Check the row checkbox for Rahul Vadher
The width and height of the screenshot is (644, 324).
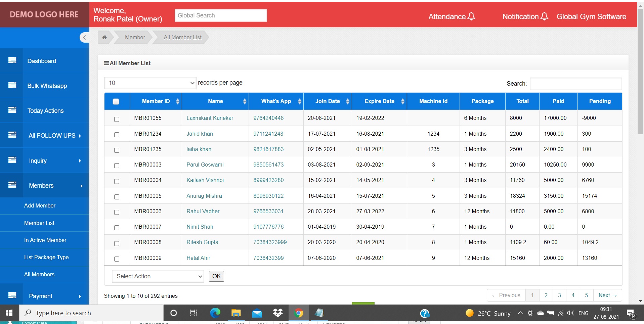click(x=117, y=212)
